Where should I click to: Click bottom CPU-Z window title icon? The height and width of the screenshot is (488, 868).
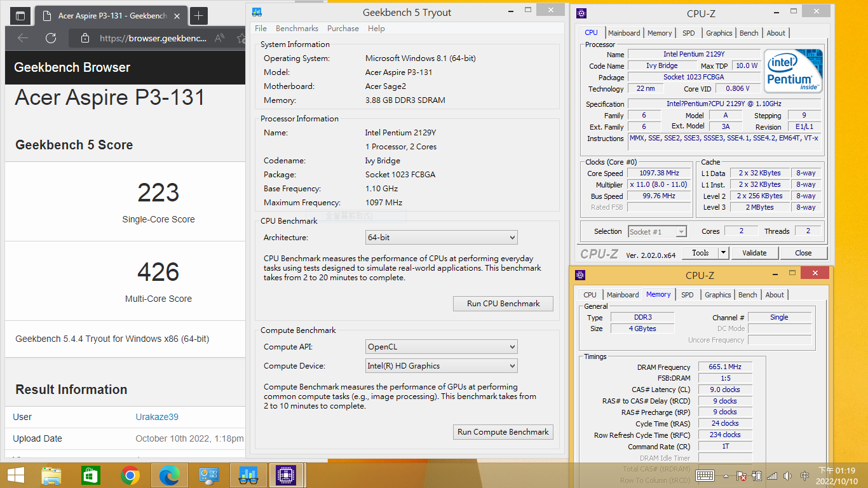(x=580, y=275)
